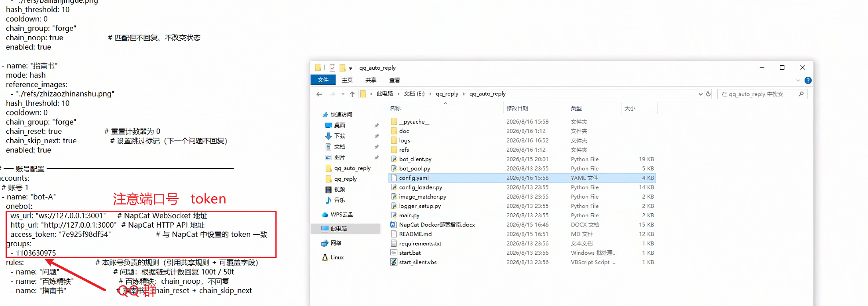Select the main.py file name

[x=409, y=215]
